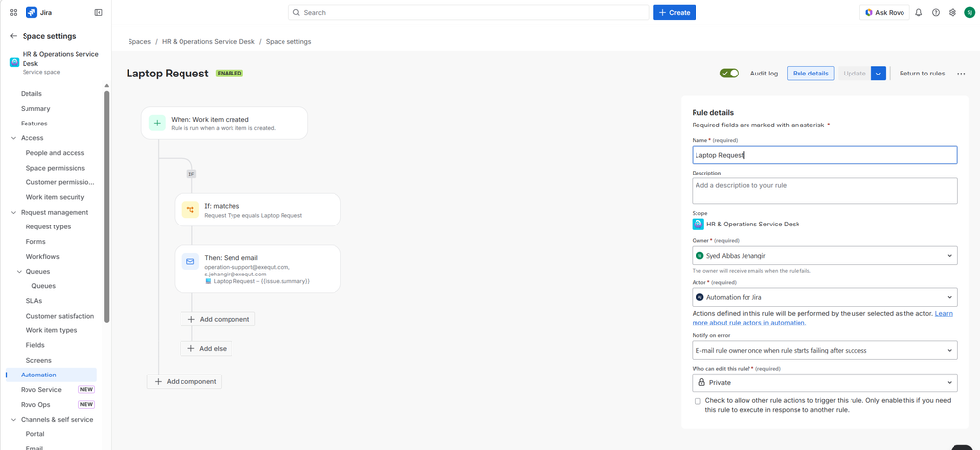
Task: Open the Notify on error dropdown
Action: [x=824, y=350]
